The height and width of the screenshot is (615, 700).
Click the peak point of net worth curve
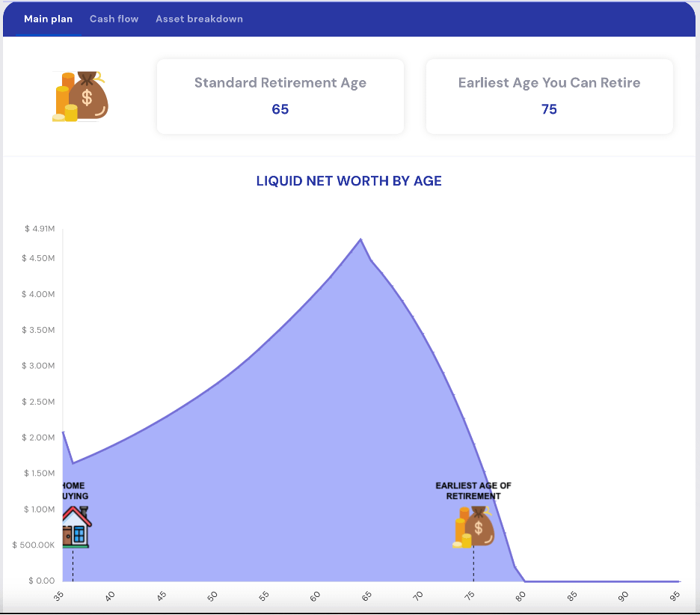361,239
